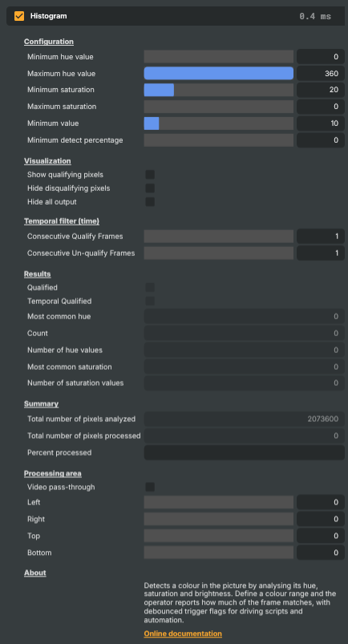Toggle the Temporal filter (time) section

point(62,221)
